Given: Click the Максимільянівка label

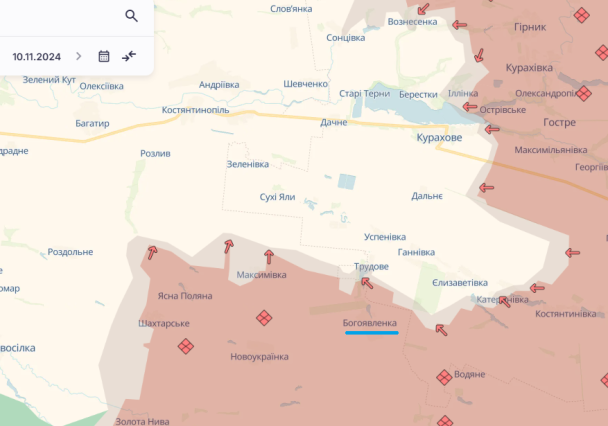Looking at the screenshot, I should pyautogui.click(x=551, y=150).
